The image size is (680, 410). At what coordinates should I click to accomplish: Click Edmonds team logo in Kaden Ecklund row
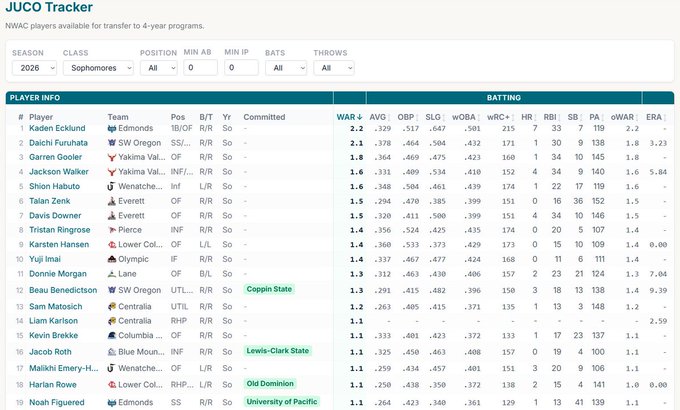(112, 128)
